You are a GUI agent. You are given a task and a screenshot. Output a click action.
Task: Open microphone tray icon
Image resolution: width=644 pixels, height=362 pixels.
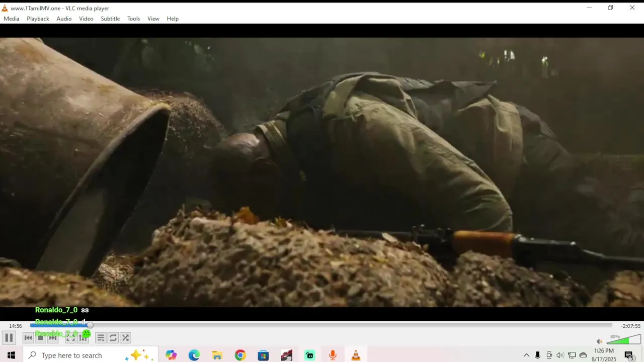(x=538, y=355)
